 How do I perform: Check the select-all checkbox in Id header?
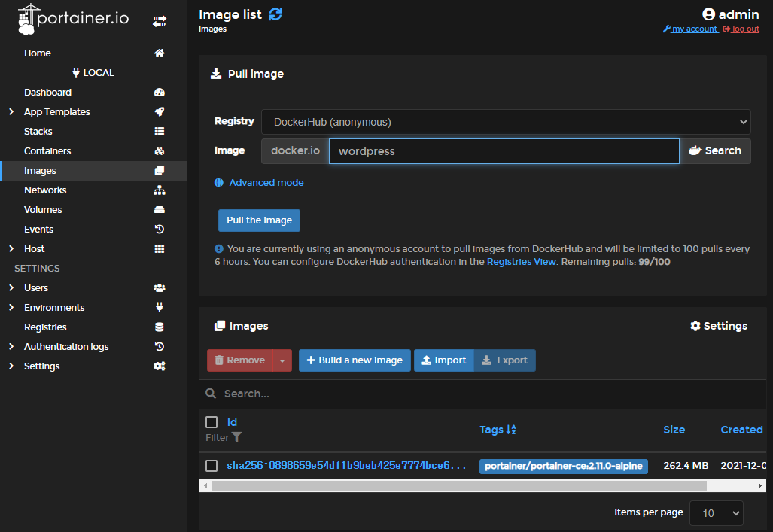coord(212,422)
